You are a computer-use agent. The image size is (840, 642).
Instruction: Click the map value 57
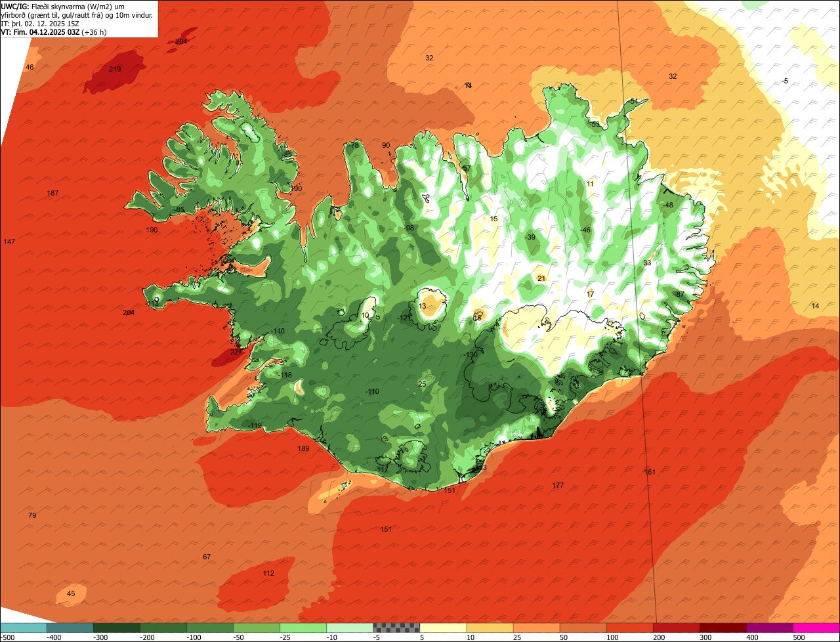click(467, 169)
